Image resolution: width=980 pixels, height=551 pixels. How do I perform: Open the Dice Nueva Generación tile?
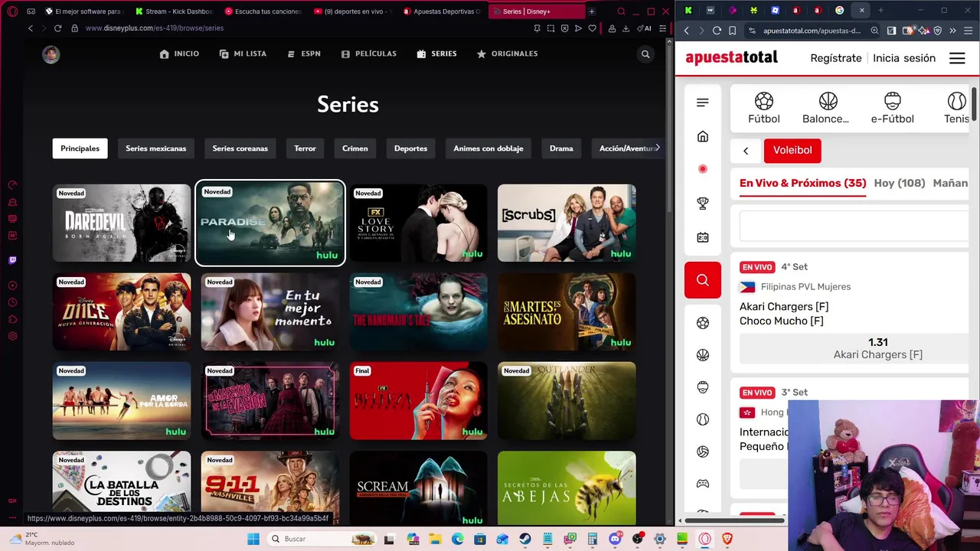121,311
